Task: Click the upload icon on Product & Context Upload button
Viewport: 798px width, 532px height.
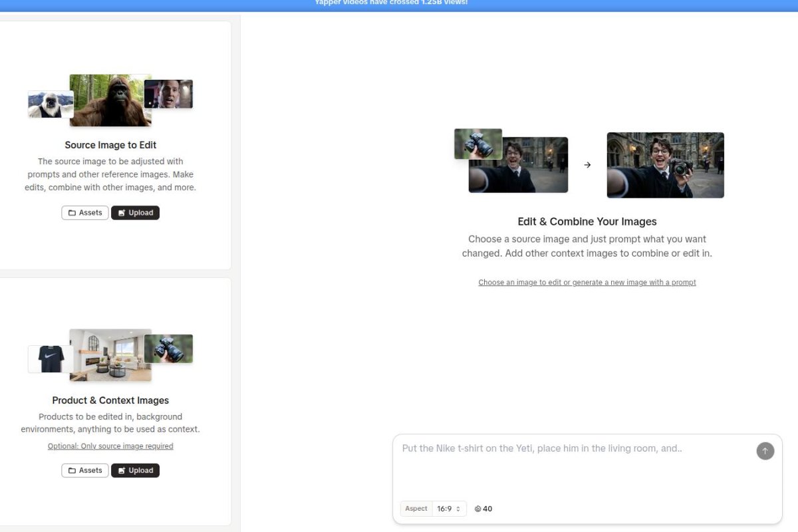Action: [x=122, y=470]
